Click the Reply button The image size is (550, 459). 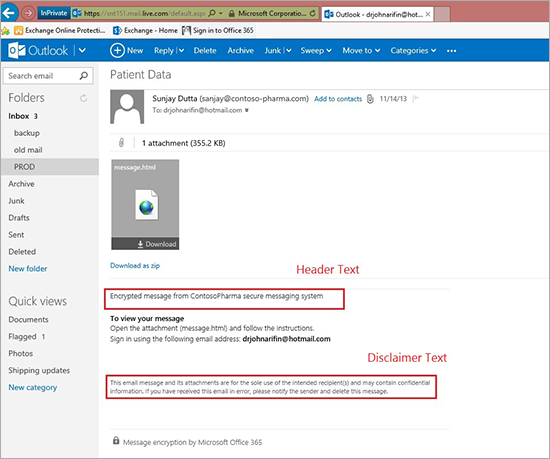[164, 50]
